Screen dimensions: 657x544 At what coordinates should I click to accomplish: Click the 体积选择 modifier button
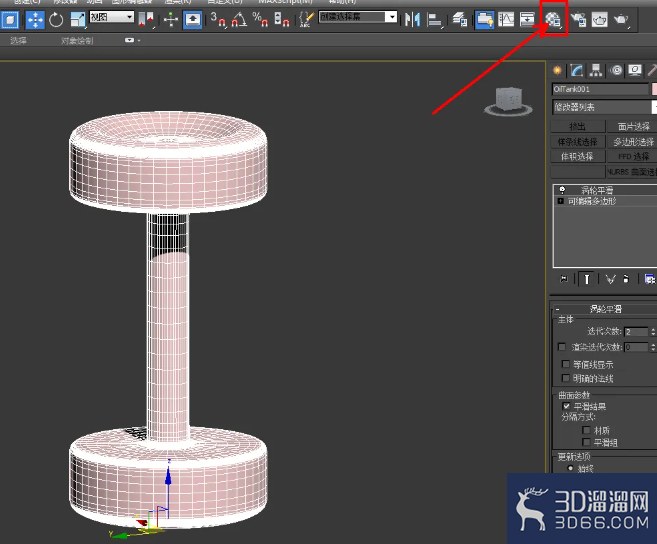[577, 156]
